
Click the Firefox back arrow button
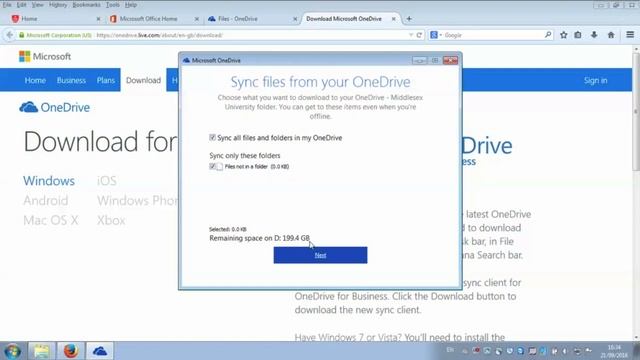coord(9,35)
